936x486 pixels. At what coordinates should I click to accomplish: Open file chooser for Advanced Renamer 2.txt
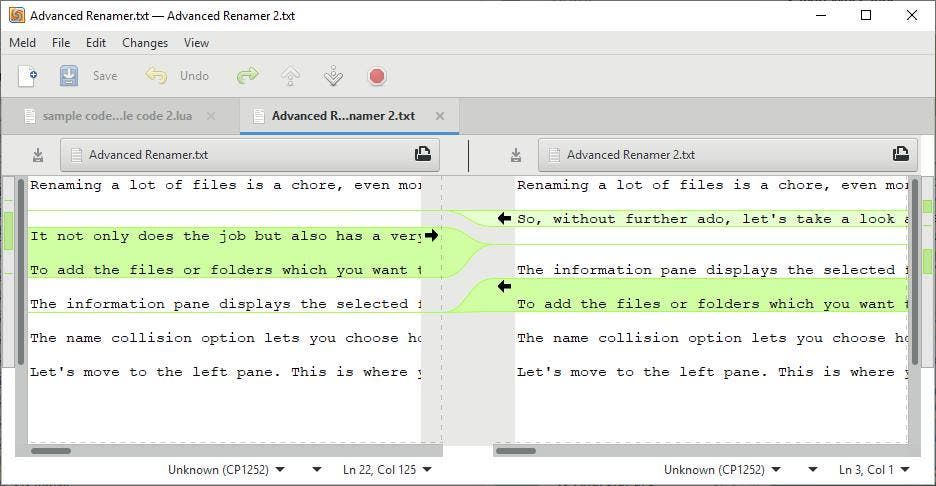728,155
